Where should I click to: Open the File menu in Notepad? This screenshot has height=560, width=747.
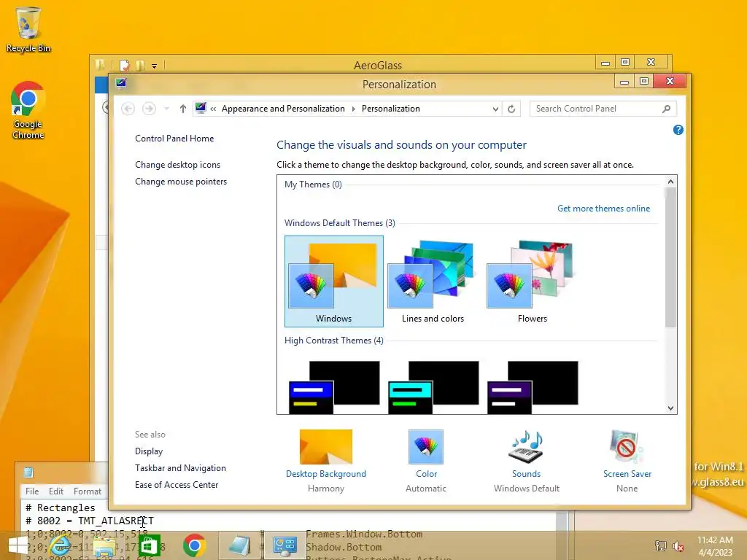tap(32, 491)
